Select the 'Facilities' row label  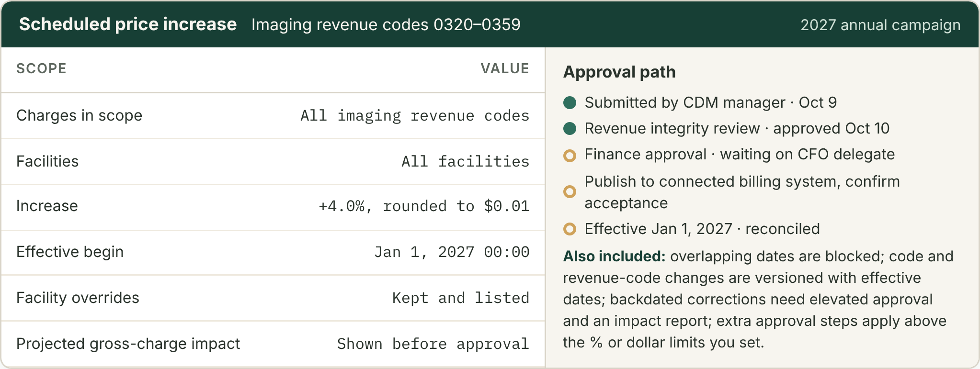pyautogui.click(x=47, y=161)
